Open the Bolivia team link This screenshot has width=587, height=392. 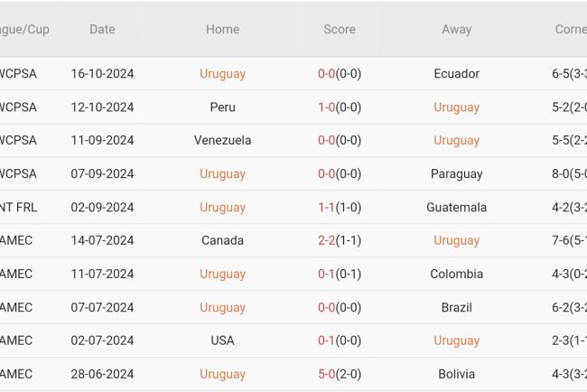[x=456, y=374]
